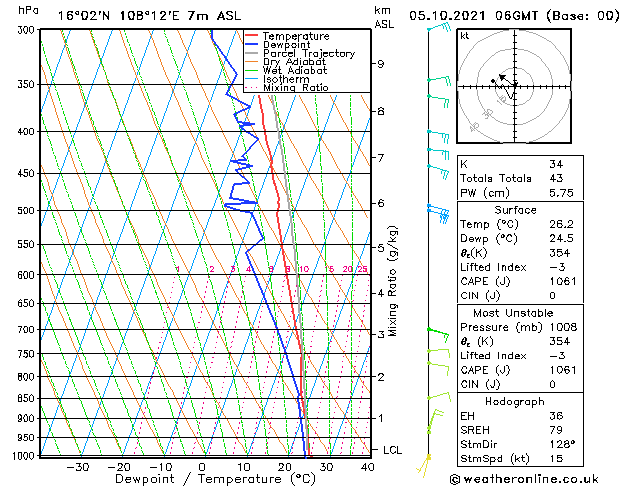Click the LCL level marker label

coord(392,450)
